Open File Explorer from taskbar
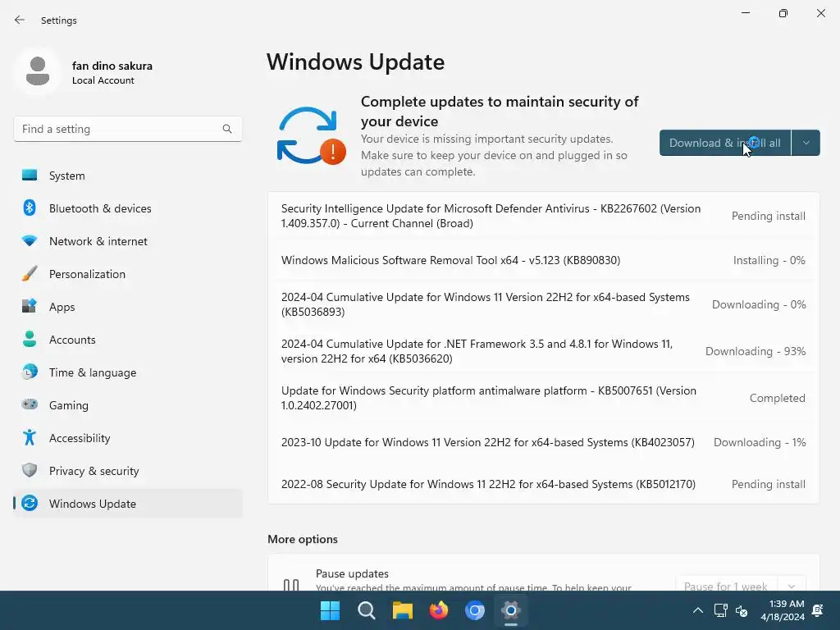 click(x=402, y=610)
